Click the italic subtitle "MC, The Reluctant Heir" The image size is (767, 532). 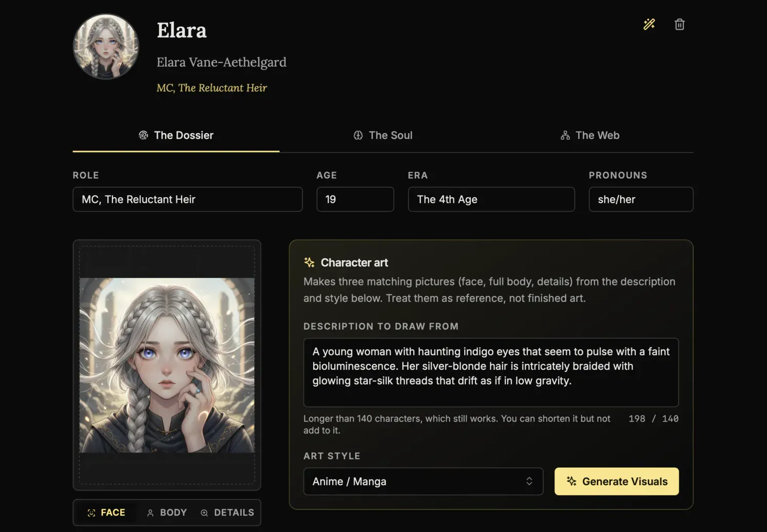coord(212,88)
